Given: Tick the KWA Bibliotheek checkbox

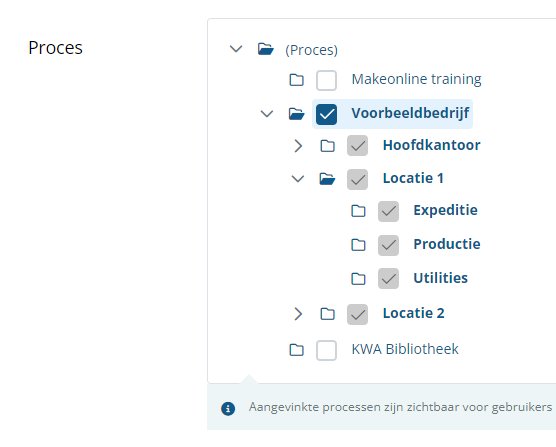Looking at the screenshot, I should tap(326, 350).
